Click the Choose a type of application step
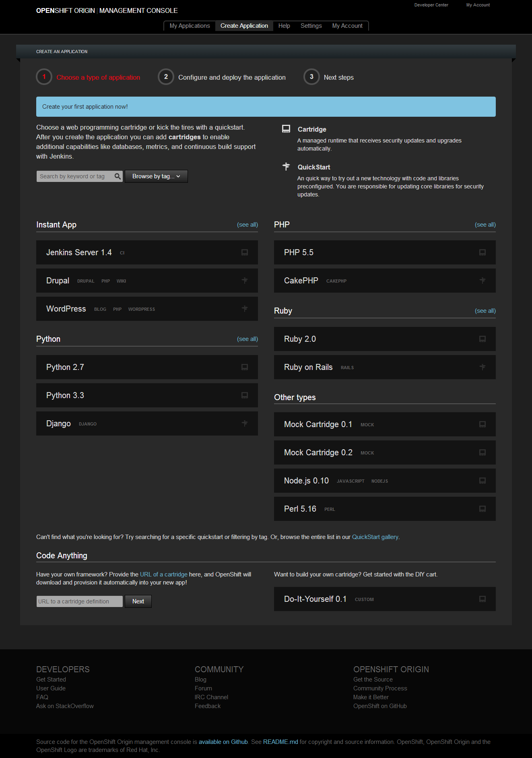 pos(89,77)
